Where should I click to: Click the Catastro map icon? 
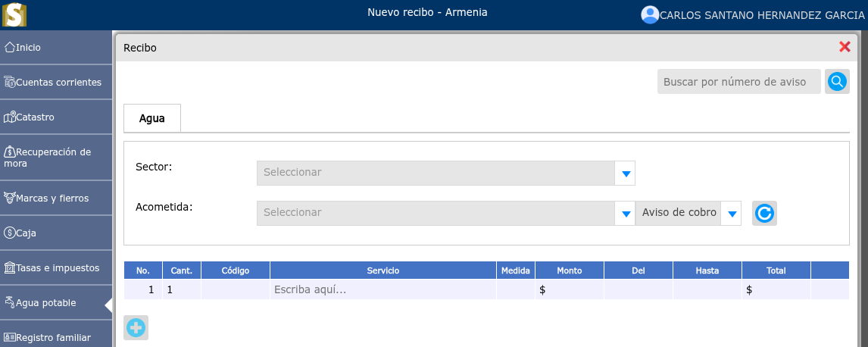[x=9, y=117]
